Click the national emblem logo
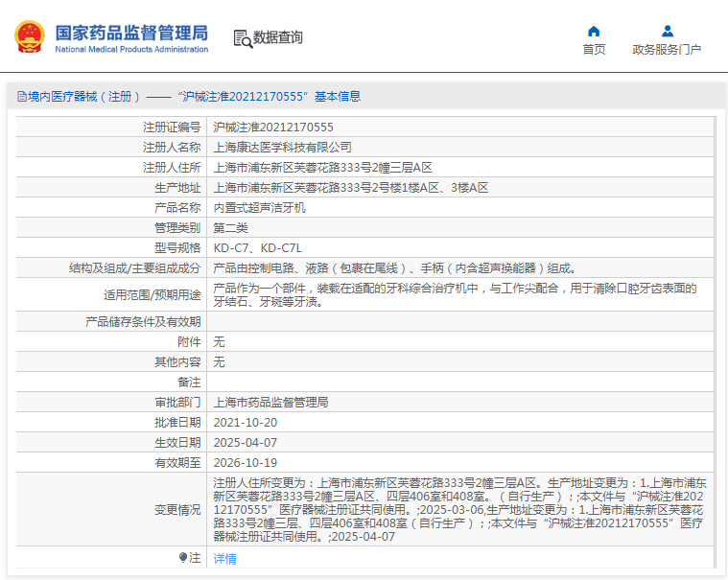 pos(30,36)
